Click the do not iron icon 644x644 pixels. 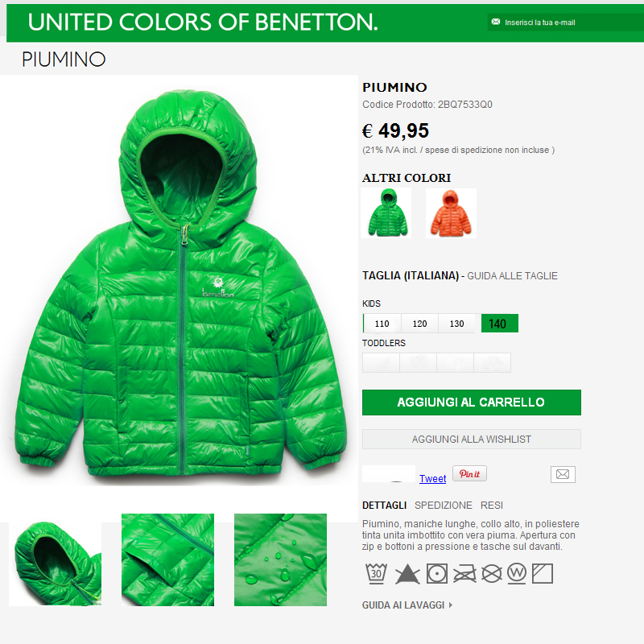[464, 574]
